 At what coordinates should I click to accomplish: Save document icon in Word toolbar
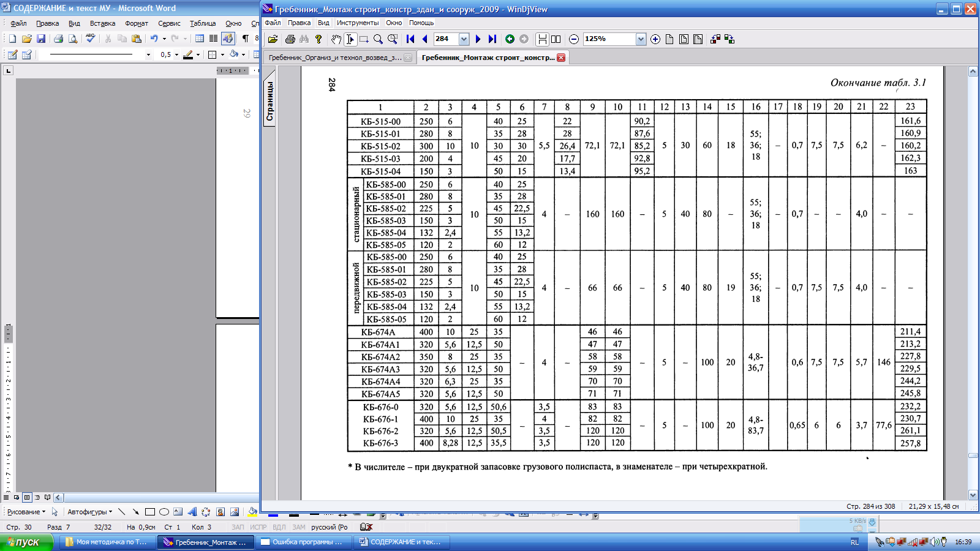(41, 39)
